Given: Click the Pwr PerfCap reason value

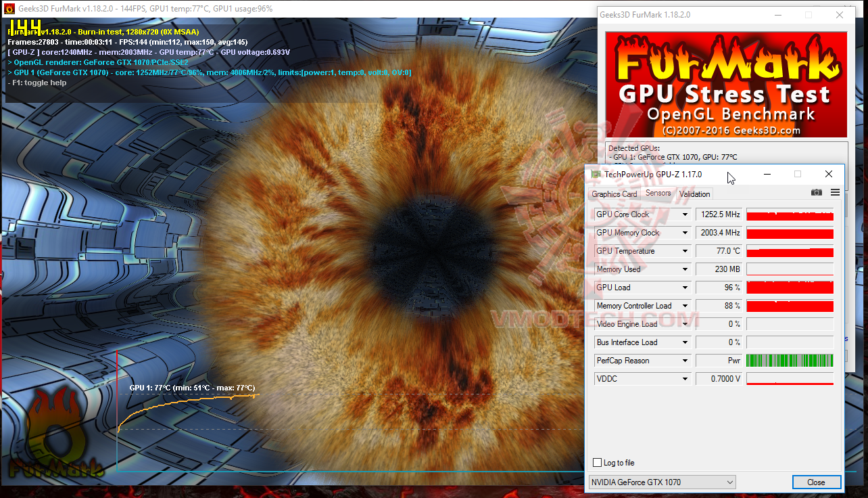Looking at the screenshot, I should pos(719,361).
